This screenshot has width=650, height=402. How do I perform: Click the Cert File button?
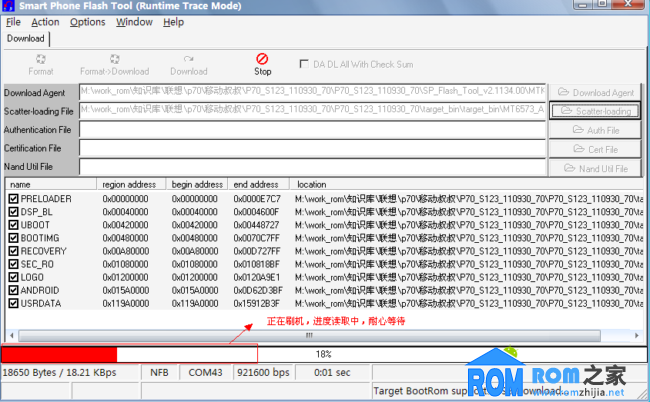(595, 149)
